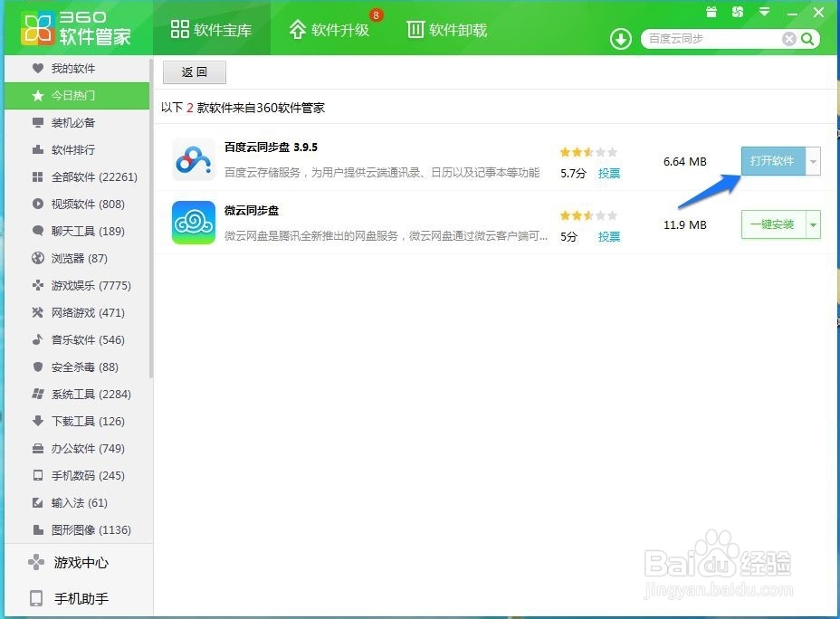Click the monitor icon beside 装机必备
Screen dimensions: 840x619
(37, 122)
